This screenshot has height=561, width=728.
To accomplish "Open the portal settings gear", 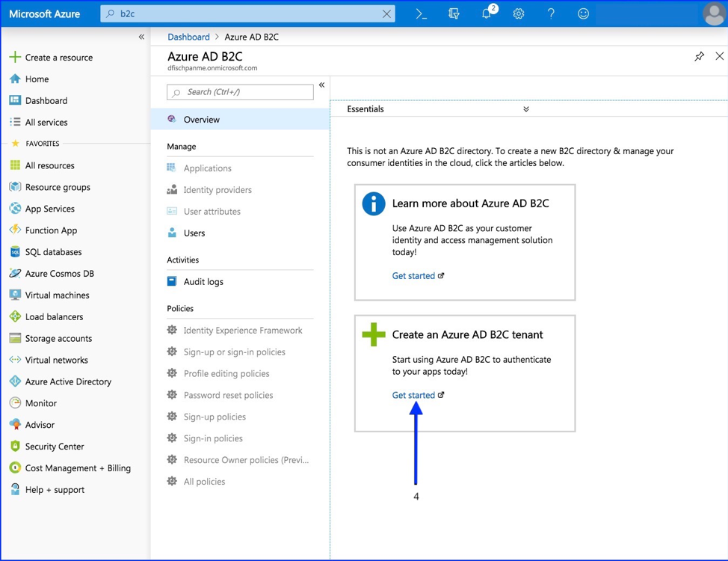I will (519, 14).
